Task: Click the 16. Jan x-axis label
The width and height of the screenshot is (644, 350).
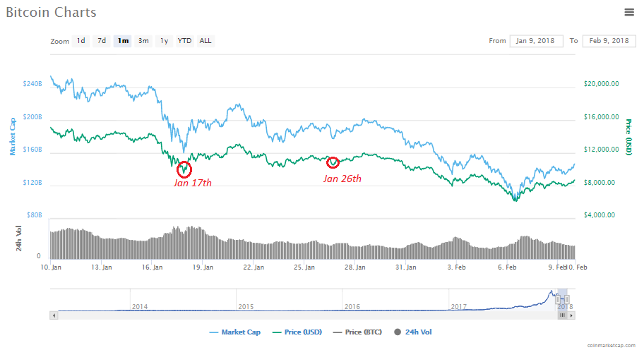Action: (152, 267)
